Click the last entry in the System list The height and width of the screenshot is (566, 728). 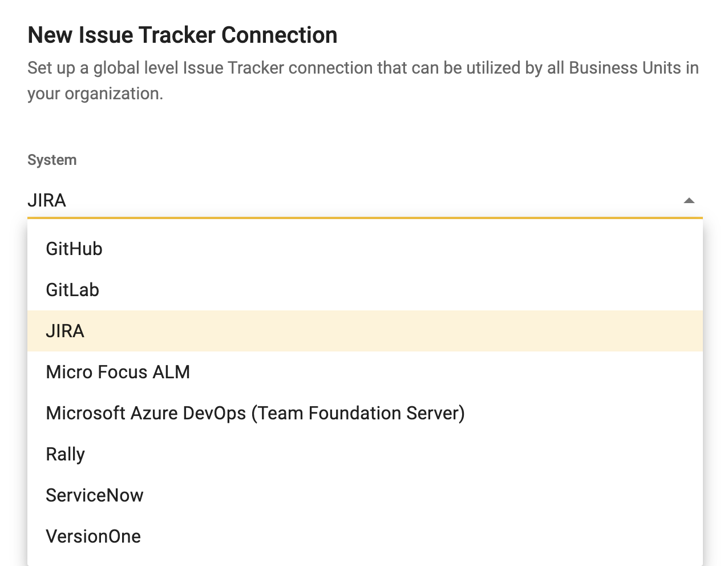point(93,536)
